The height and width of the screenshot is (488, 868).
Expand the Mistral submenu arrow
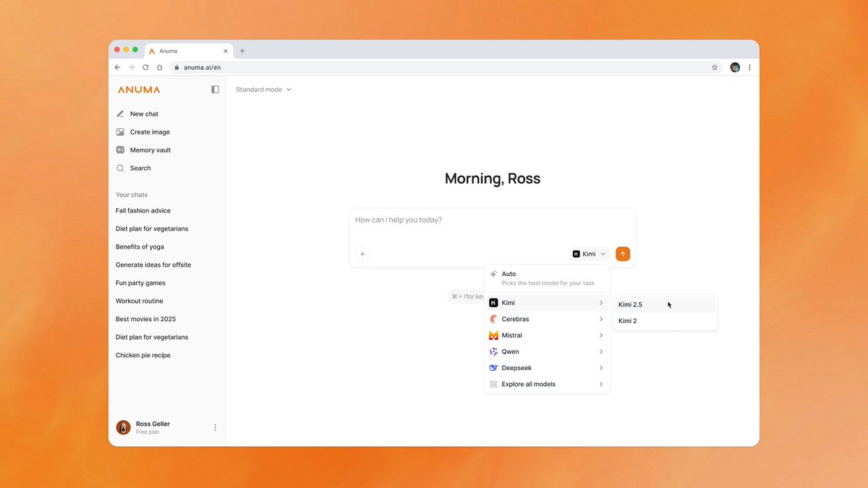pos(601,335)
